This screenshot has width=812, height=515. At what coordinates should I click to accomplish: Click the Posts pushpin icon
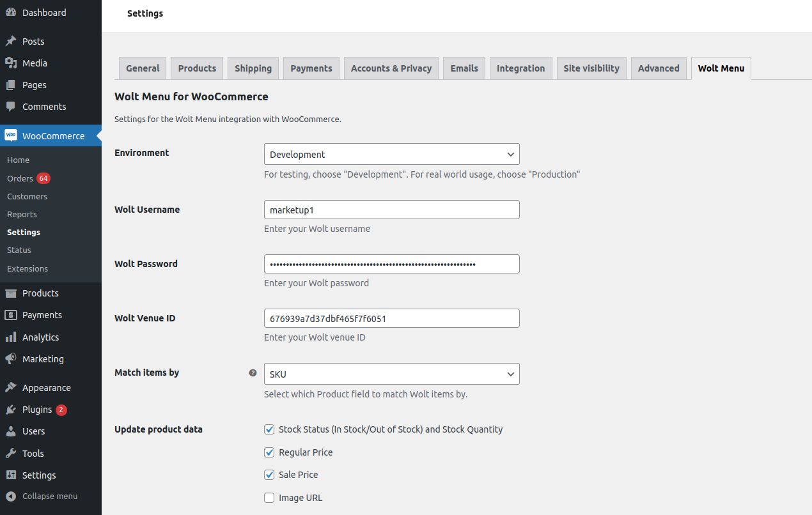click(x=11, y=42)
